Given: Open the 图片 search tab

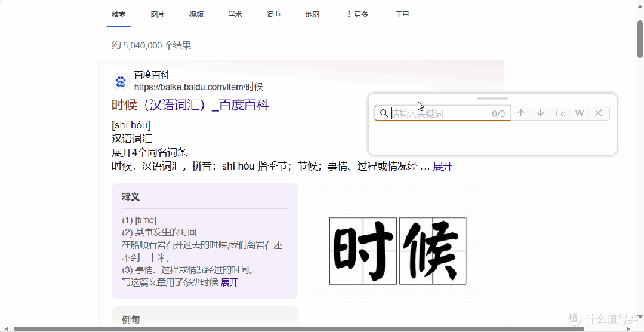Looking at the screenshot, I should (158, 14).
